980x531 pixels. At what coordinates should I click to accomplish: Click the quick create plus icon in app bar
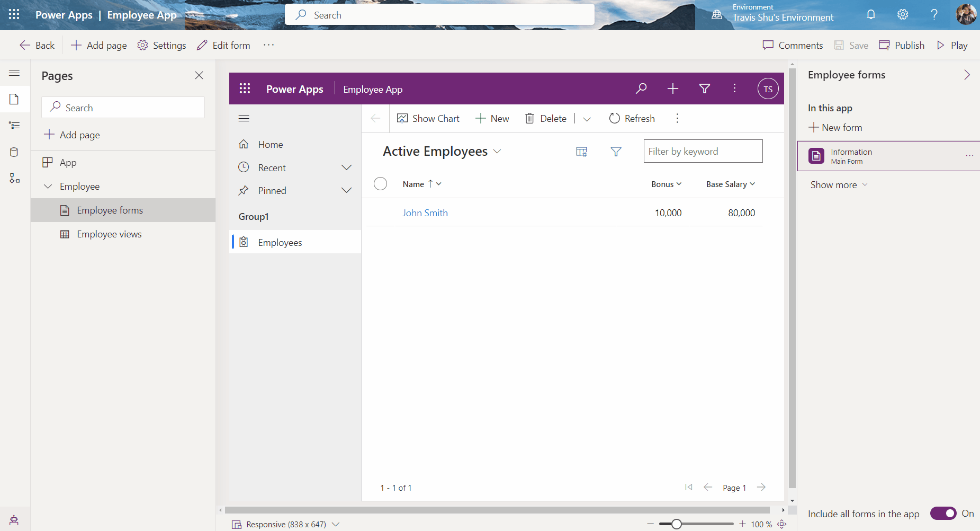point(672,88)
